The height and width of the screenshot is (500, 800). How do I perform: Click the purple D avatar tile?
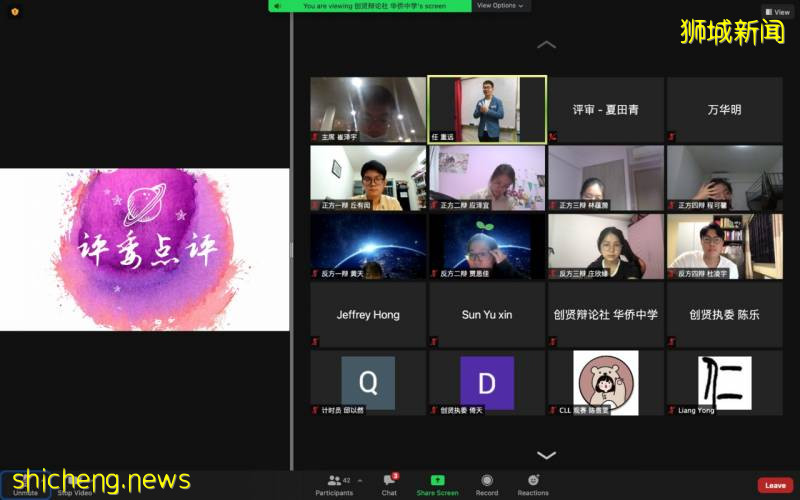click(487, 382)
